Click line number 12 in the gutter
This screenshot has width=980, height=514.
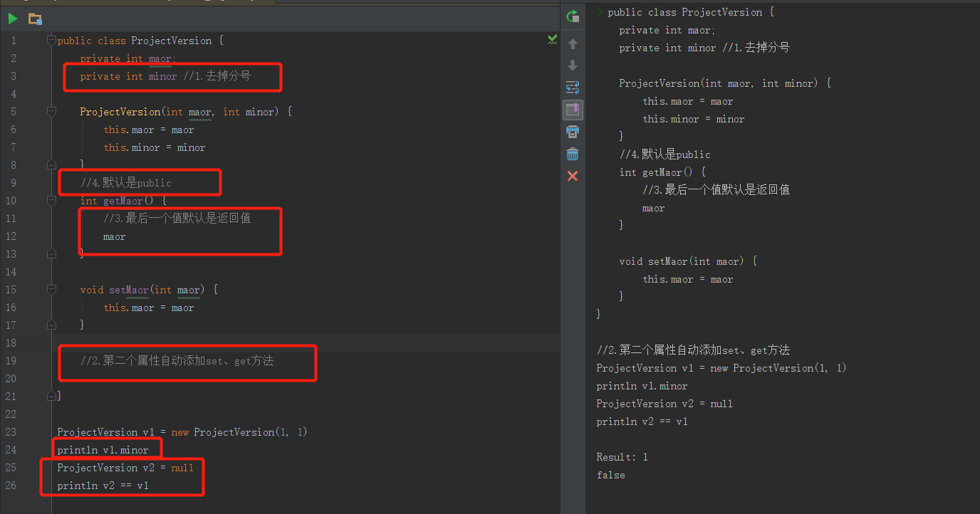coord(10,236)
